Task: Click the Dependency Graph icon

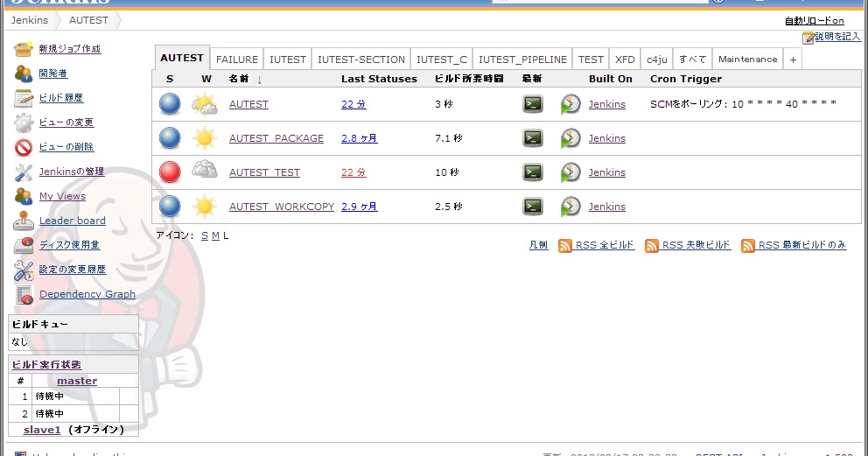Action: coord(24,294)
